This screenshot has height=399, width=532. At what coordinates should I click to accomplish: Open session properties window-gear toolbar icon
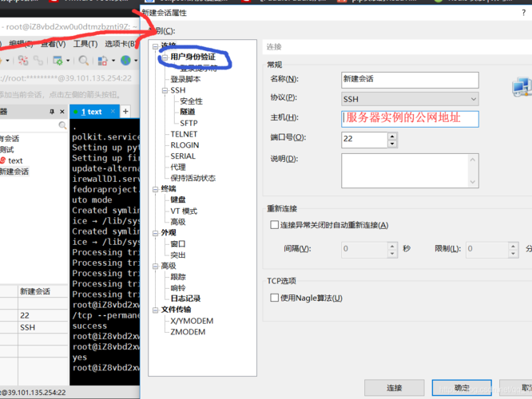58,61
